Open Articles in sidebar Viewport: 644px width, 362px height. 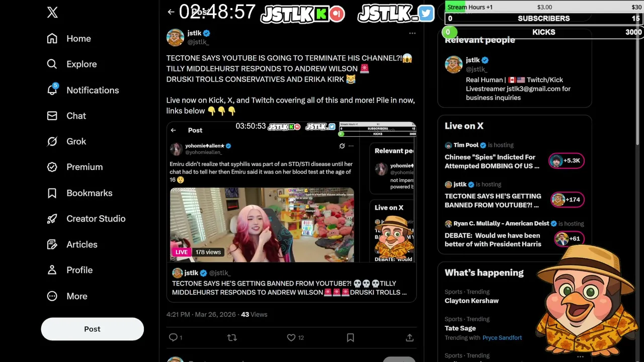[72, 244]
